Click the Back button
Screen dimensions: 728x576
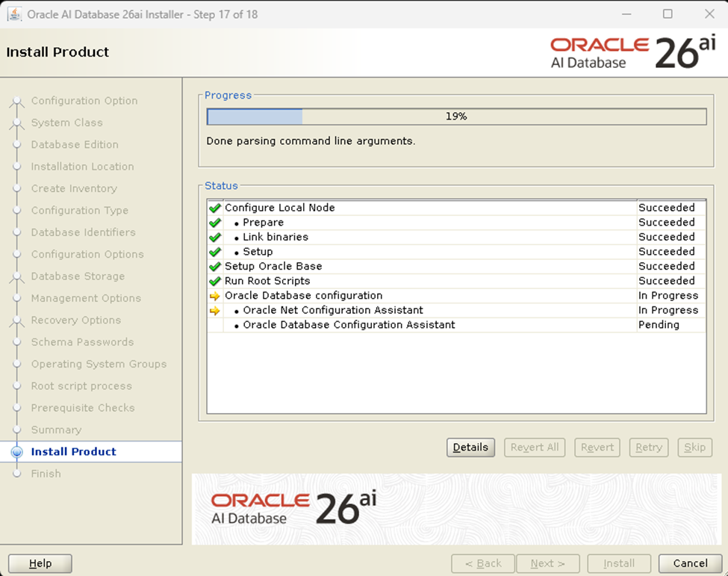[483, 563]
